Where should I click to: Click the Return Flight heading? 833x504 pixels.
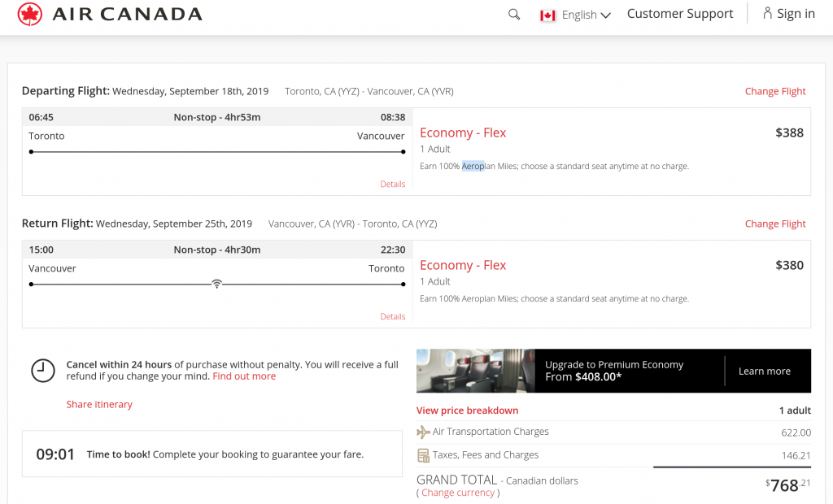point(58,223)
